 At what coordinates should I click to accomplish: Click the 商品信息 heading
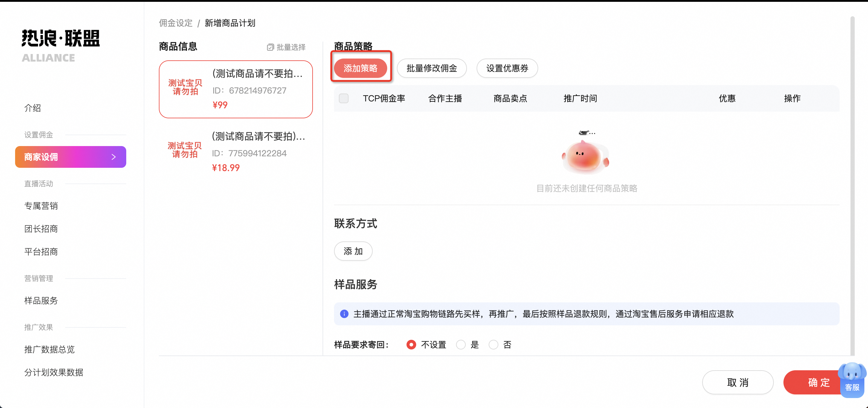(x=178, y=46)
